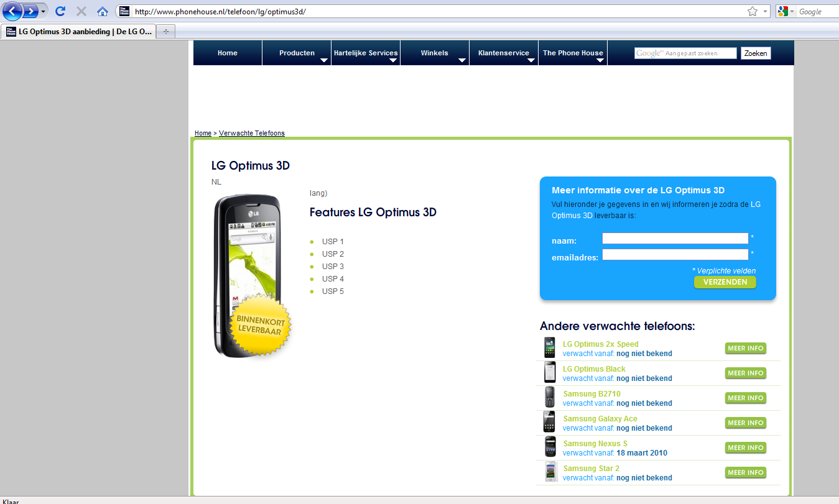Click the browser Google search box
The width and height of the screenshot is (839, 504).
coord(818,12)
